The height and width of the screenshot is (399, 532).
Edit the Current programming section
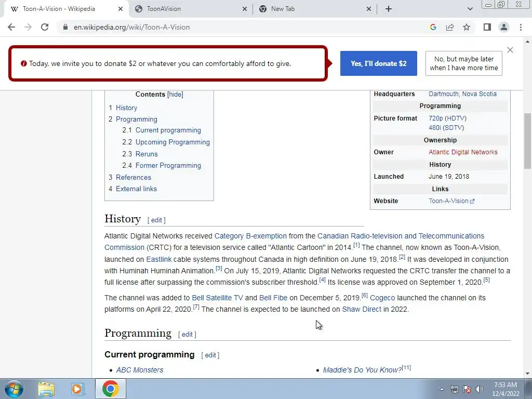[x=210, y=355]
